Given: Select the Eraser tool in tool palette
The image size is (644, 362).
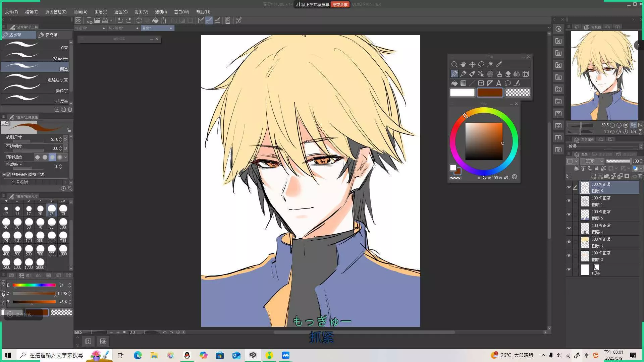Looking at the screenshot, I should (x=508, y=74).
